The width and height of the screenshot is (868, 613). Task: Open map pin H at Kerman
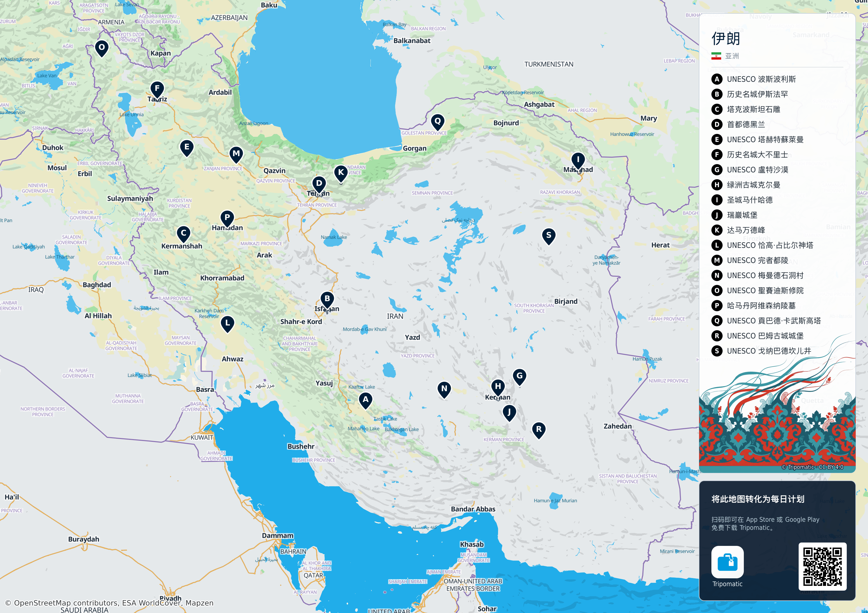(498, 388)
